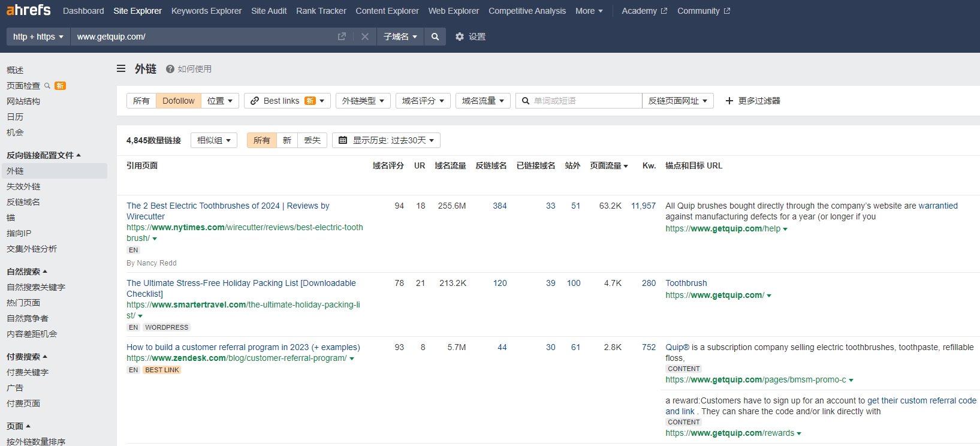Click the magnifier search button

pyautogui.click(x=435, y=37)
